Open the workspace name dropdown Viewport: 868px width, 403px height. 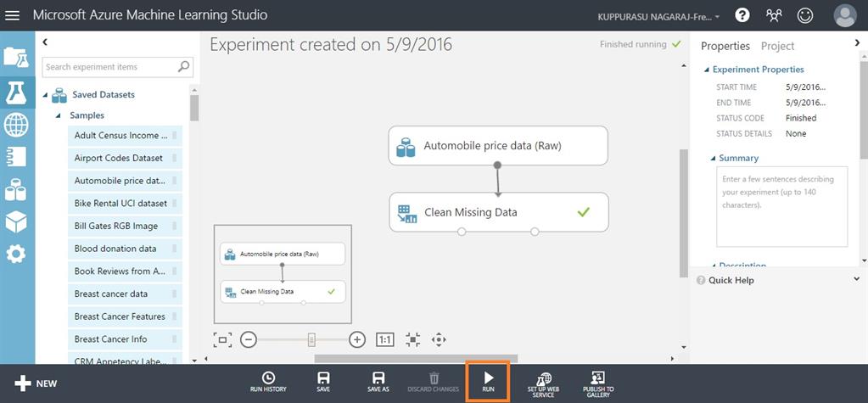pyautogui.click(x=658, y=17)
